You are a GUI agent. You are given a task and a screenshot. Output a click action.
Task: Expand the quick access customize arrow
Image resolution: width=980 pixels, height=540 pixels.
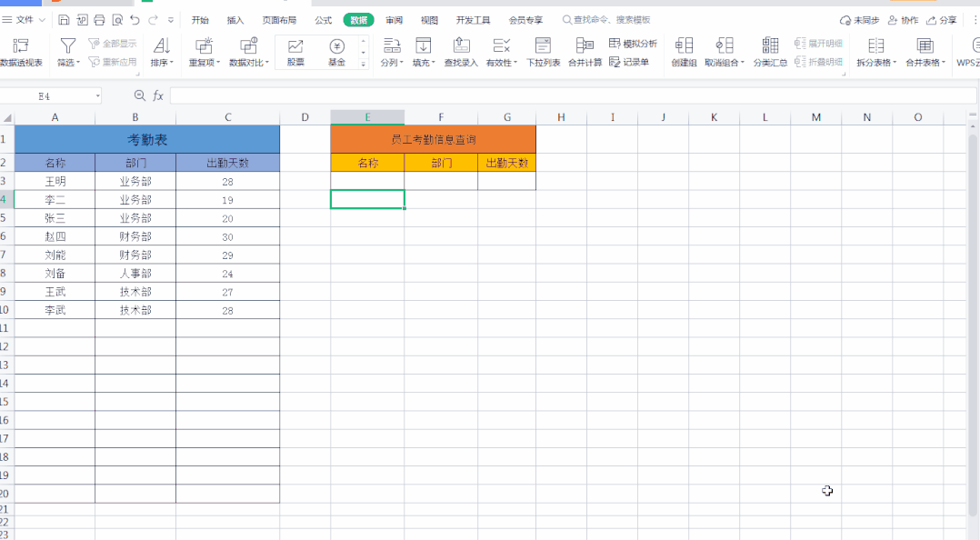click(171, 20)
